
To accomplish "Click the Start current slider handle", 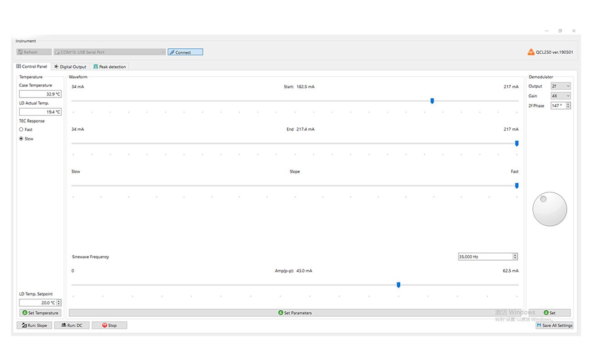I will (432, 101).
